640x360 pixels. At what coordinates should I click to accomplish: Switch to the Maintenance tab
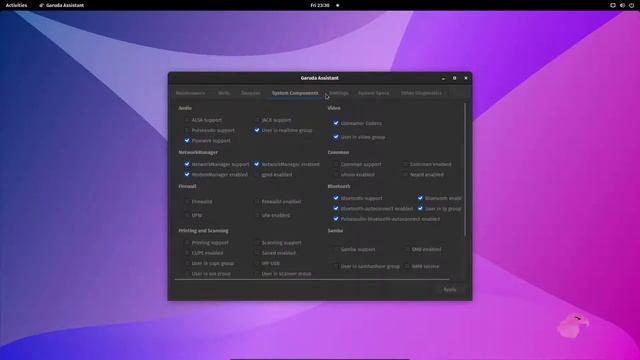(190, 93)
